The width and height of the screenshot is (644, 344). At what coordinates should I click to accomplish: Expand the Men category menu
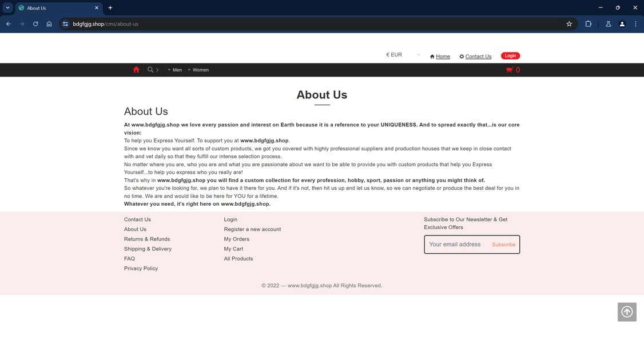175,70
